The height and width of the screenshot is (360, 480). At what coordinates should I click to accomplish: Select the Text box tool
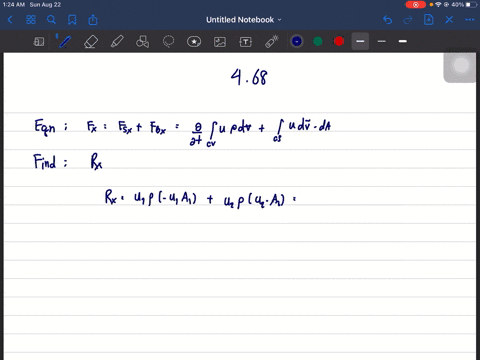tap(245, 42)
